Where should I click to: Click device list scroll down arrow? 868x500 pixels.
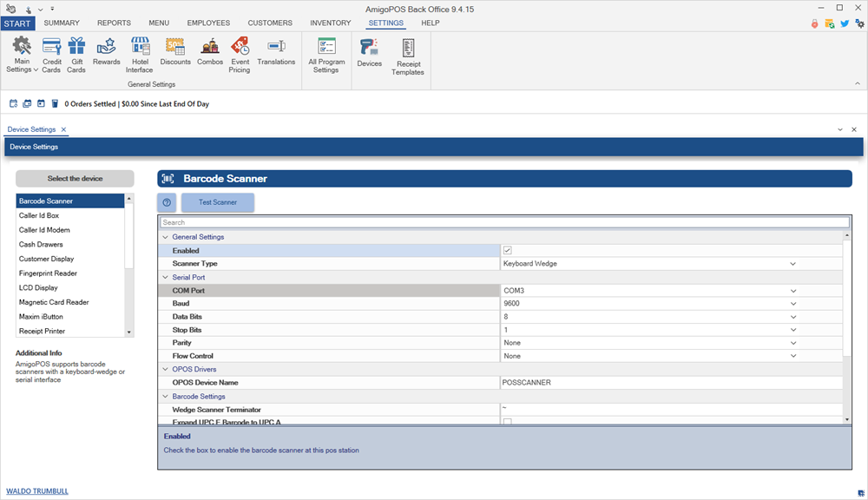click(129, 332)
